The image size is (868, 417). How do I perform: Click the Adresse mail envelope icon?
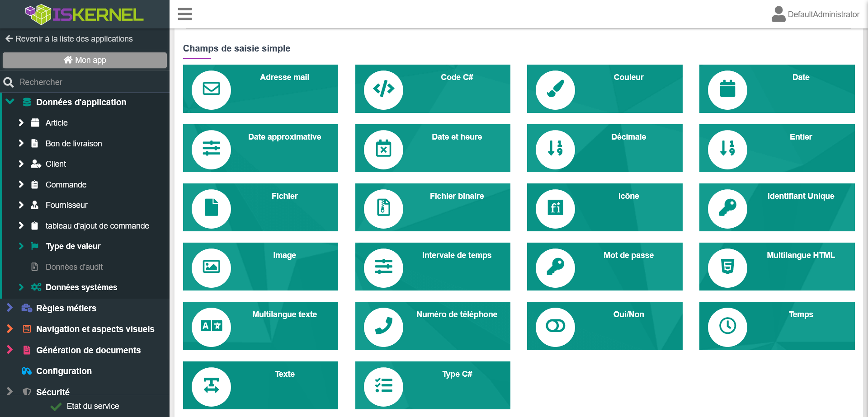pyautogui.click(x=211, y=89)
